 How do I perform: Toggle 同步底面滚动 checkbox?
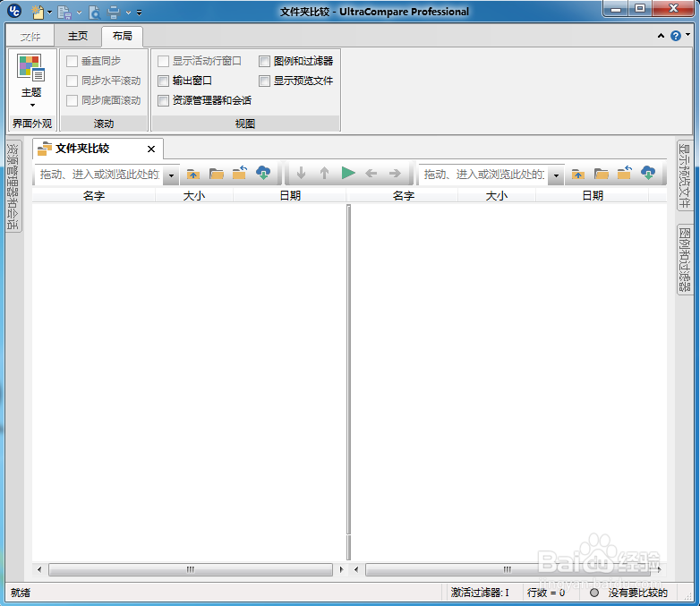[73, 100]
